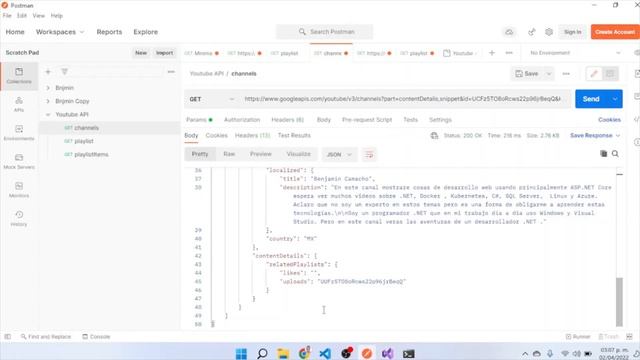Image resolution: width=640 pixels, height=360 pixels.
Task: Click the network globe icon near status
Action: 434,136
